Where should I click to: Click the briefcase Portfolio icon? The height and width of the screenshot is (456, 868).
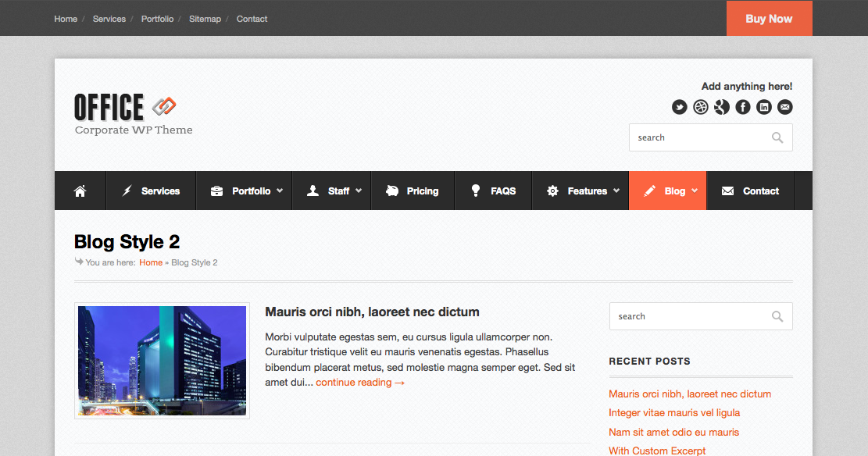click(216, 191)
